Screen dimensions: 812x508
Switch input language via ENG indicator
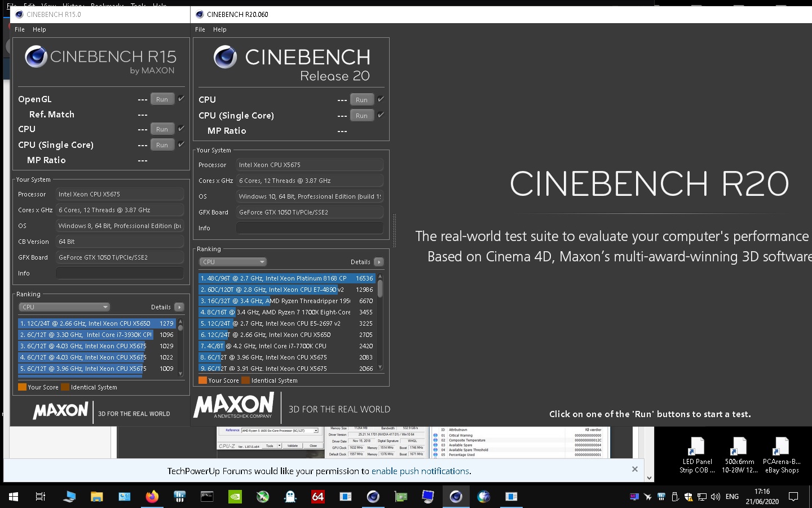click(732, 497)
